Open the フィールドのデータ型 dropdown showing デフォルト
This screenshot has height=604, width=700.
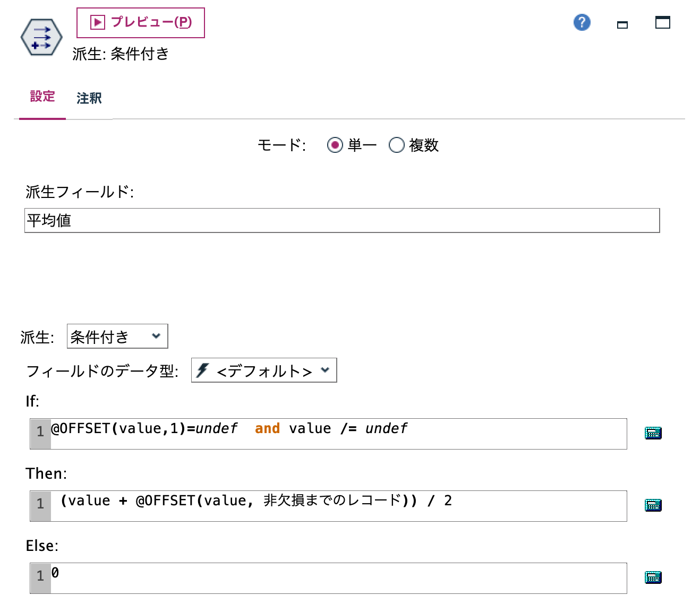263,370
